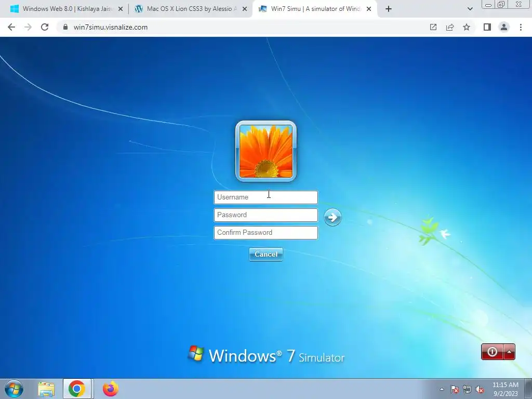
Task: Share this page icon
Action: click(x=450, y=27)
